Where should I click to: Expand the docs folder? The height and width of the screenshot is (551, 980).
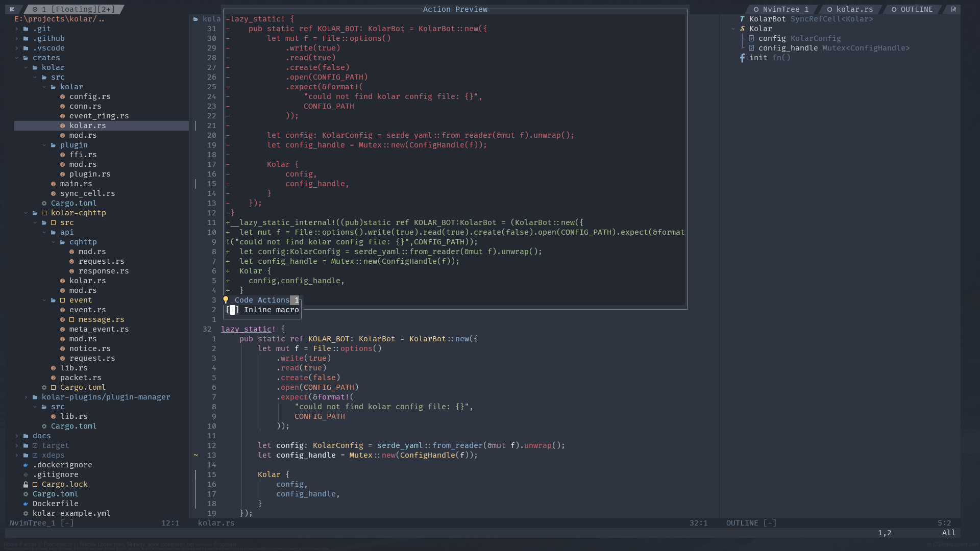(17, 436)
